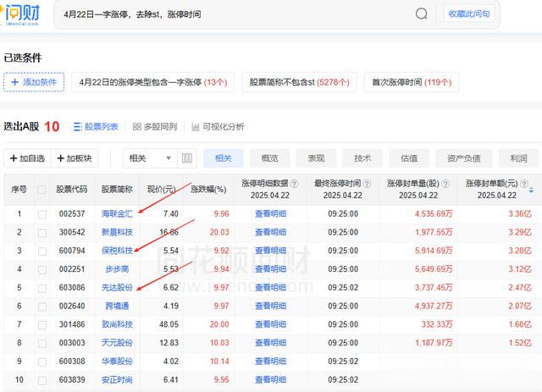
Task: Open stock link 安正时尚
Action: click(x=117, y=379)
